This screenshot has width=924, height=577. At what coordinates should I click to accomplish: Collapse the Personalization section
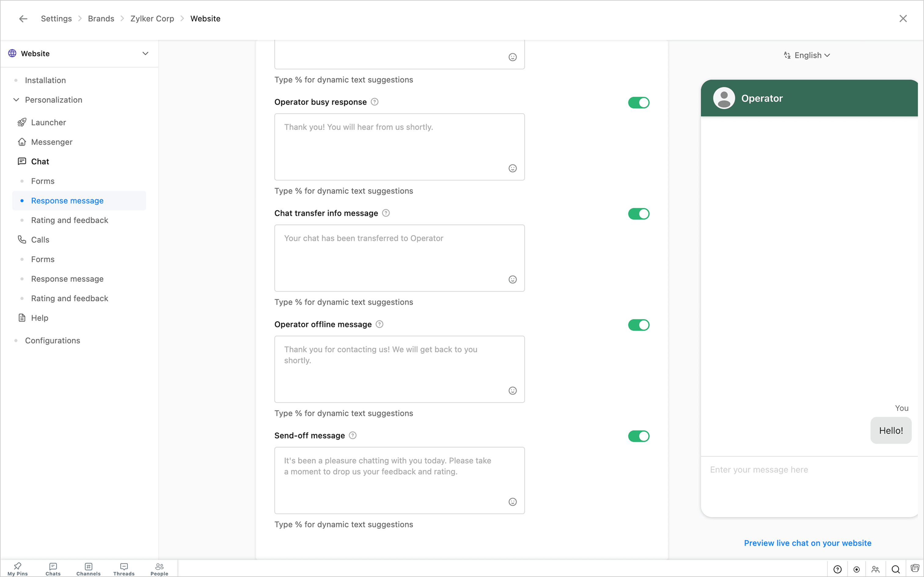16,100
